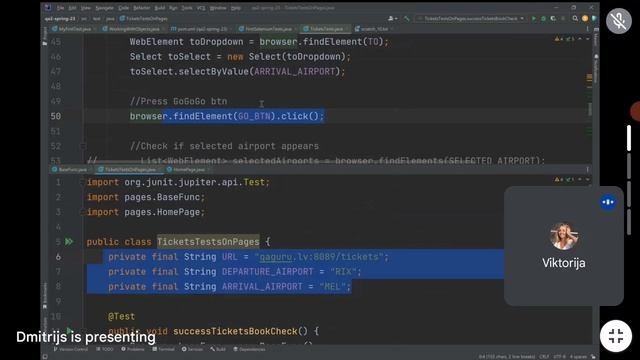
Task: Run successTicketsBookCheck test from gutter icon
Action: (x=69, y=331)
